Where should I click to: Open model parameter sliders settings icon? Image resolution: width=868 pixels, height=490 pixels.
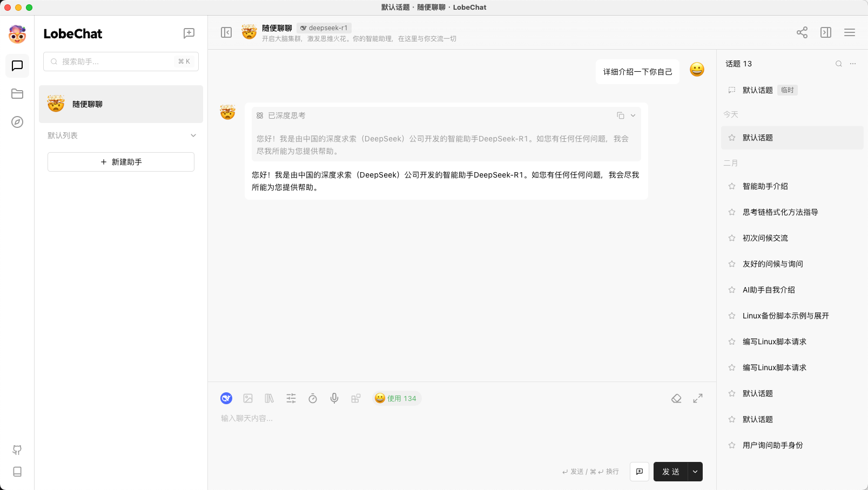click(x=291, y=398)
